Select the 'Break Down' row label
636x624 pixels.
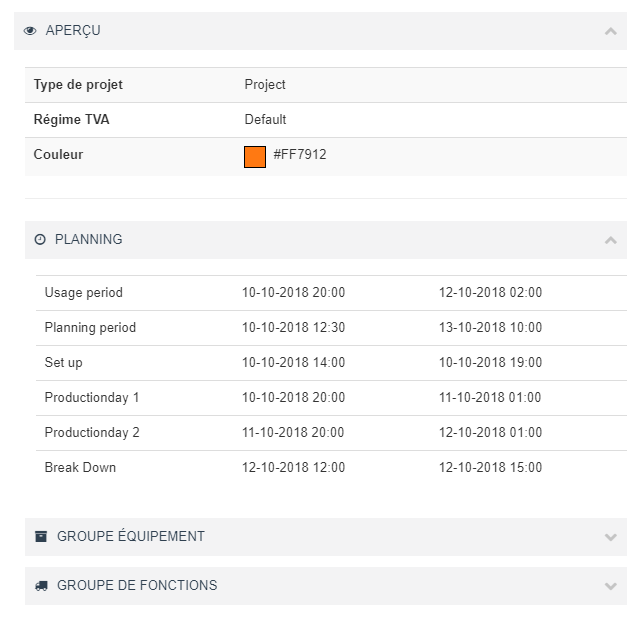click(x=80, y=467)
